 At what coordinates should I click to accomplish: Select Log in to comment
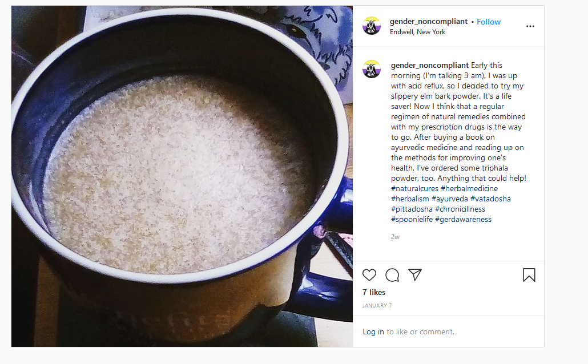[x=373, y=331]
